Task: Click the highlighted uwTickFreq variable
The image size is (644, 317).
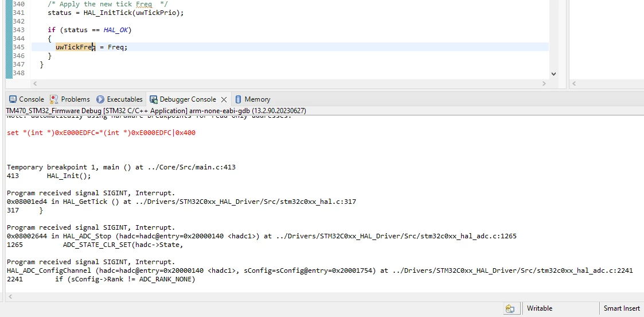Action: click(75, 47)
